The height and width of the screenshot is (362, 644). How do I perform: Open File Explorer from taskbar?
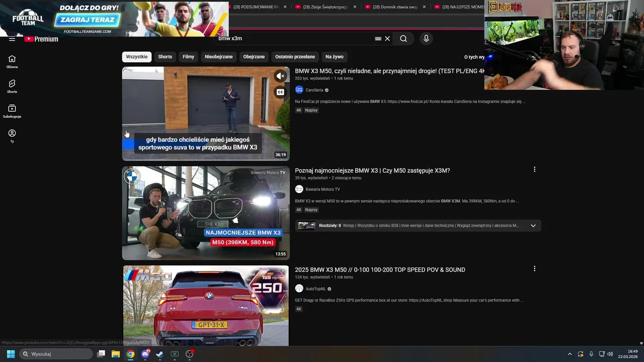click(x=116, y=354)
